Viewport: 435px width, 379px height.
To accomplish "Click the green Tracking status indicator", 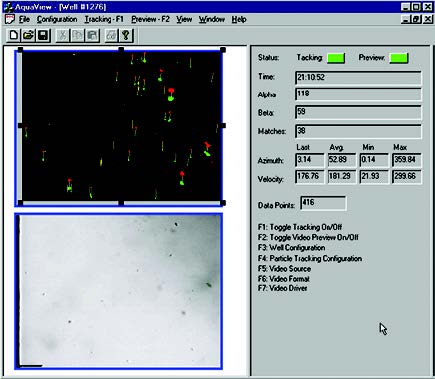I will pos(336,58).
